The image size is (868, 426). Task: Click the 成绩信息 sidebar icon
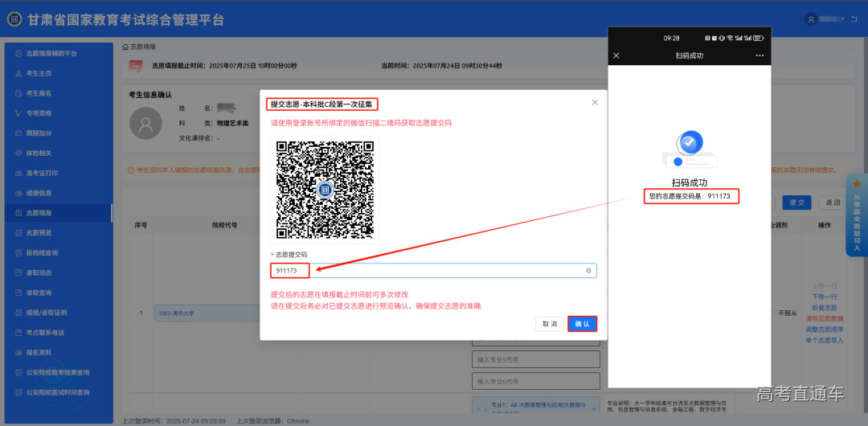19,193
